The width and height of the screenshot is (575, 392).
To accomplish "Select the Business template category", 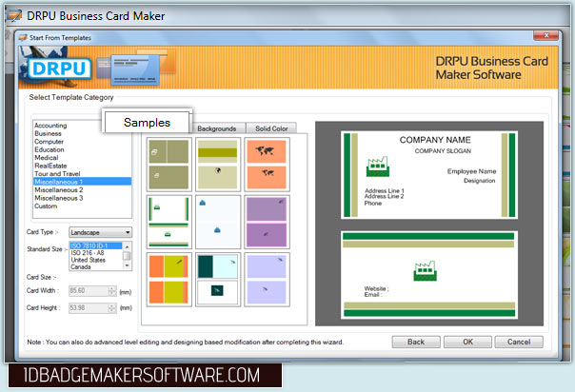I will click(x=48, y=133).
